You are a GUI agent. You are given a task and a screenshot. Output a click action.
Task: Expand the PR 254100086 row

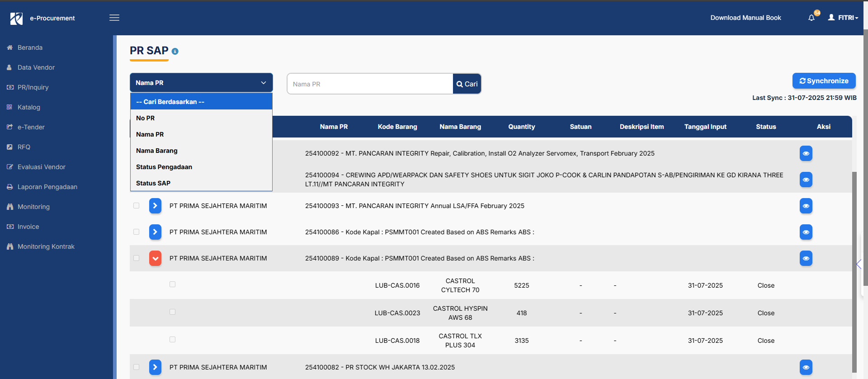pyautogui.click(x=155, y=232)
